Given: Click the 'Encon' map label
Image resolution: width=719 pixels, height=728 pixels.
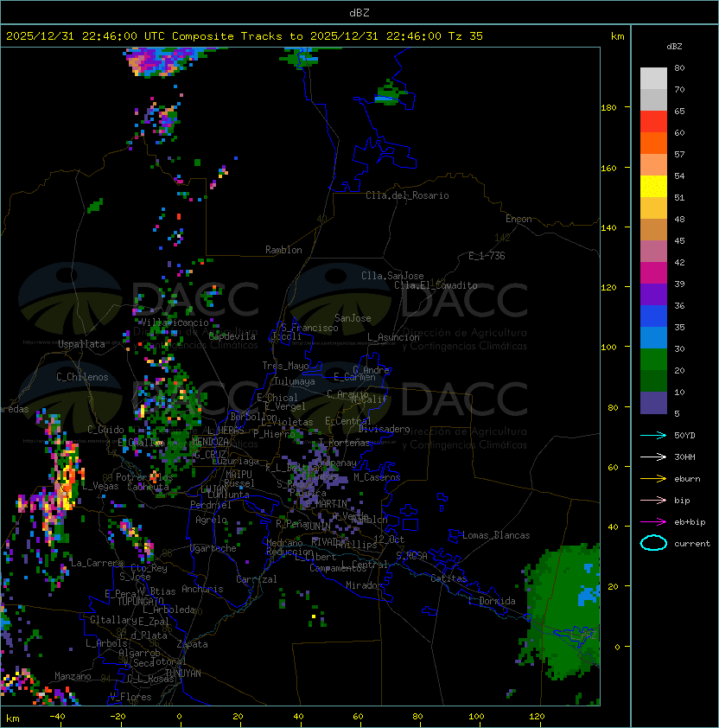Looking at the screenshot, I should pos(519,219).
